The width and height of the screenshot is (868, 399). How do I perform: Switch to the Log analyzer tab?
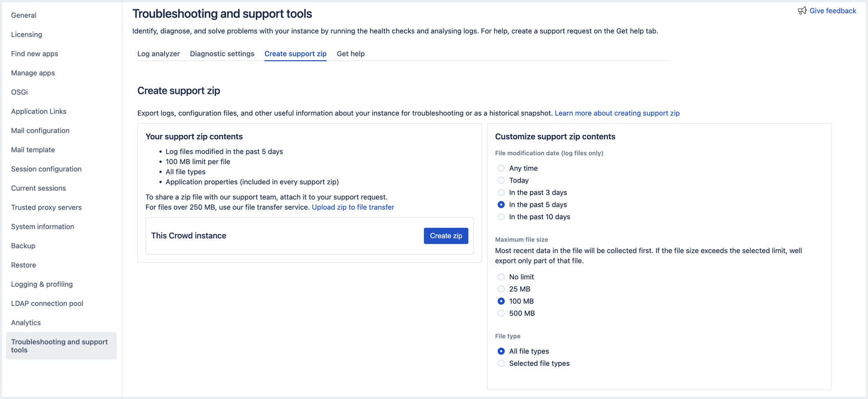click(159, 54)
